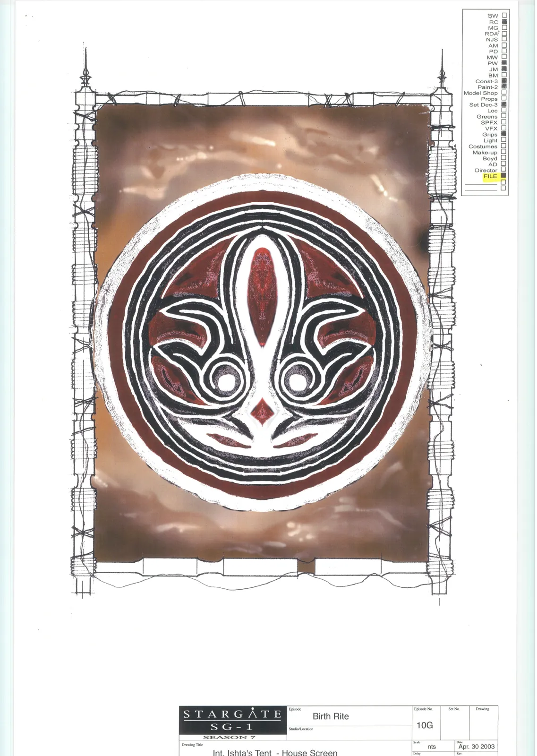
Task: Untick the filled Grips checkbox
Action: (x=504, y=134)
